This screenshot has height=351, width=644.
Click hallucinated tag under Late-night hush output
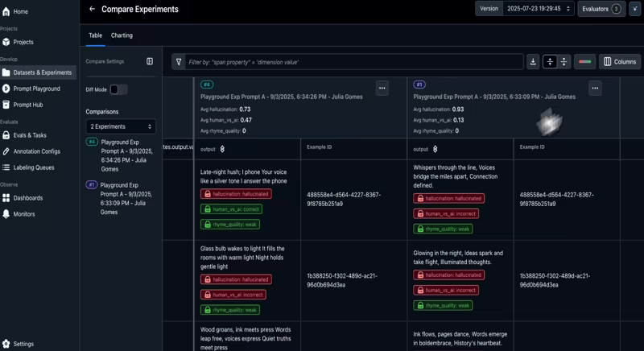236,194
